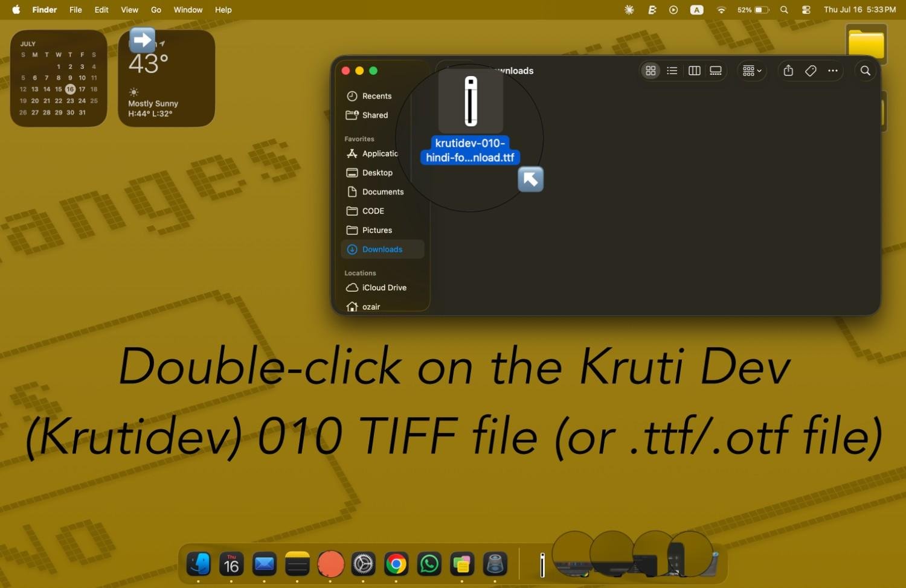Viewport: 906px width, 588px height.
Task: Open the Group By dropdown in Finder toolbar
Action: [x=752, y=71]
